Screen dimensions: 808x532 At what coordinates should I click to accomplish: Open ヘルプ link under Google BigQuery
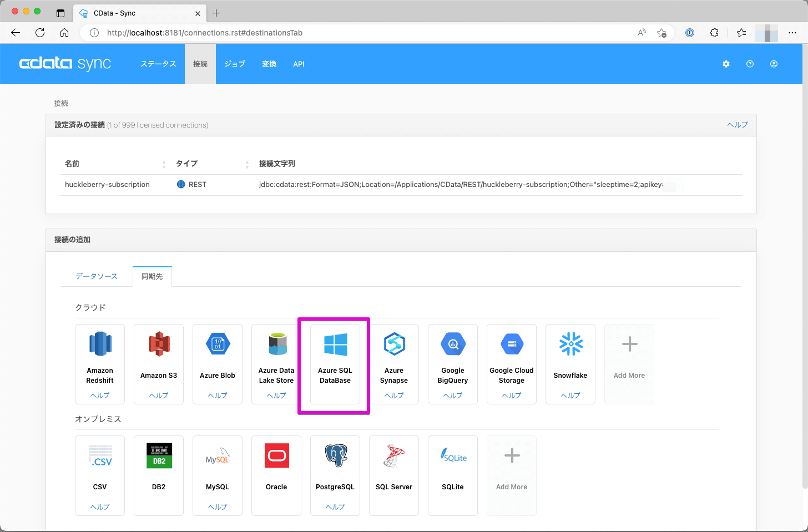(453, 396)
